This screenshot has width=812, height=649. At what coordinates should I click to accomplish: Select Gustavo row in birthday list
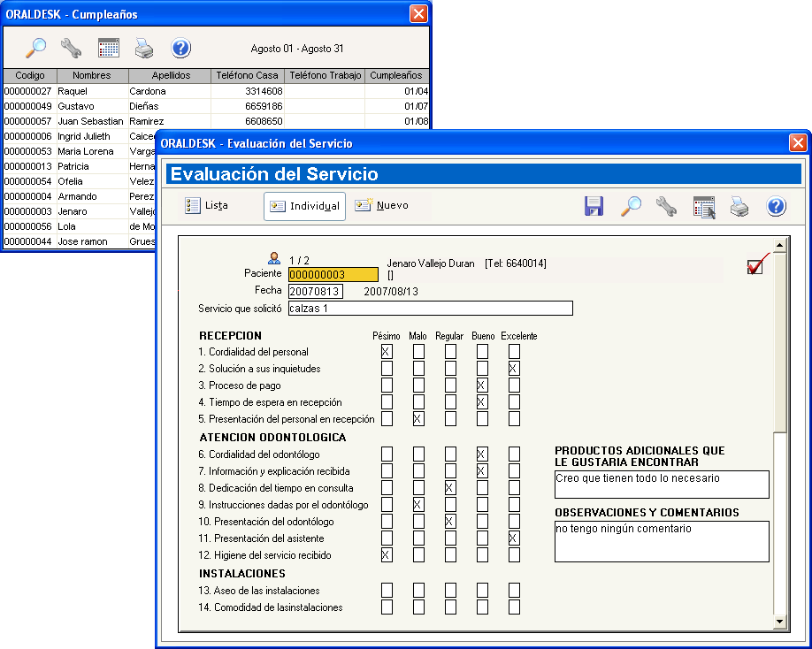click(x=217, y=106)
